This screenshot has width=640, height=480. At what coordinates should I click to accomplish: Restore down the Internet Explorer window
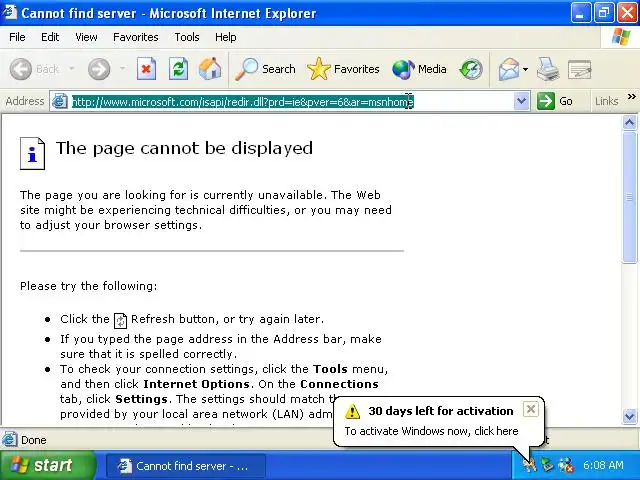click(604, 13)
